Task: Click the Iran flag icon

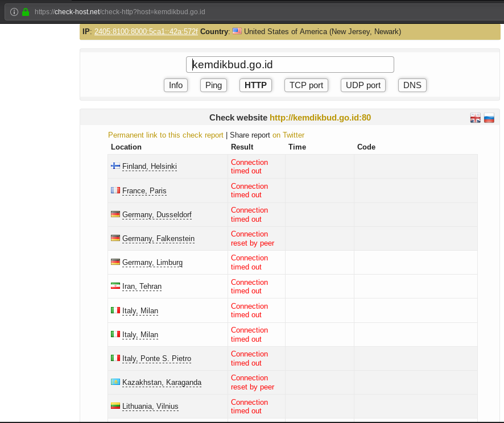Action: 115,285
